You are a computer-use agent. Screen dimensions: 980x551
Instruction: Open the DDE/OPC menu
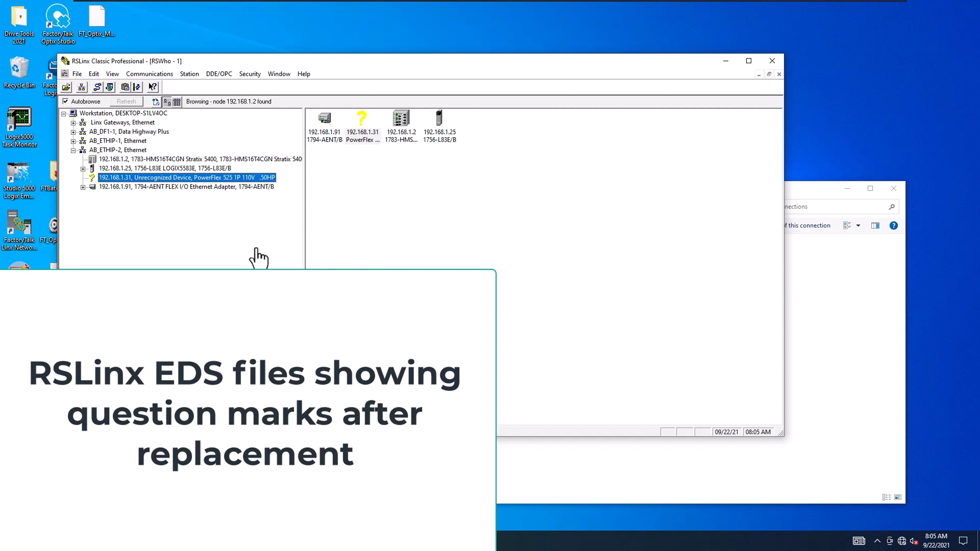point(219,74)
